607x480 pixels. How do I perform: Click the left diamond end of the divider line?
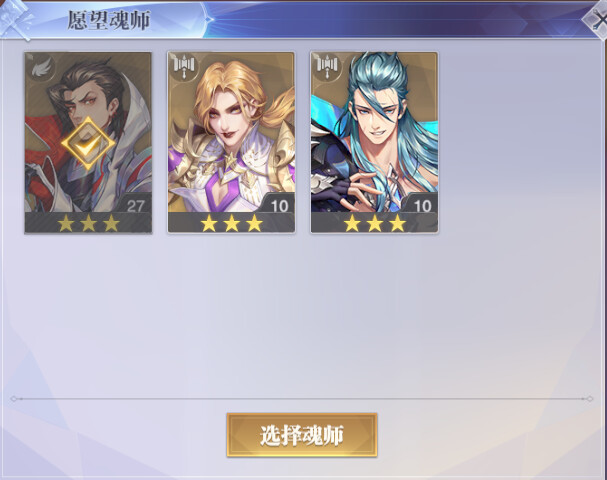point(14,399)
